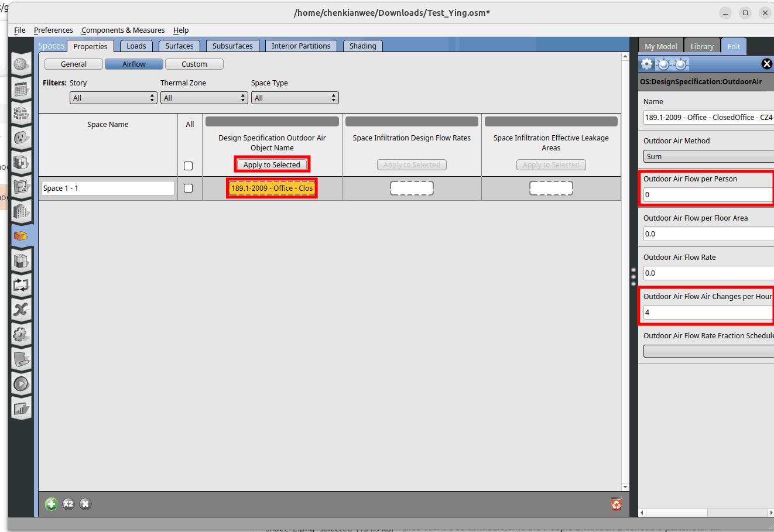
Task: Open the HVAC Systems loop icon
Action: [x=21, y=286]
